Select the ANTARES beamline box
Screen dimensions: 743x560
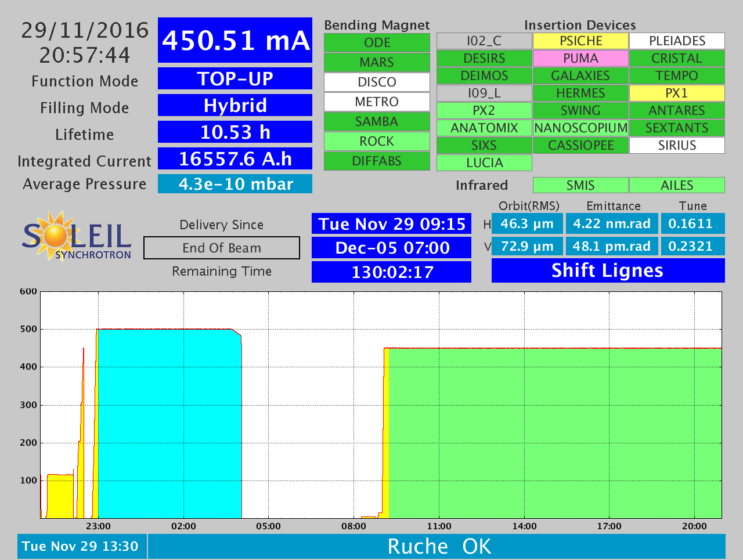677,111
